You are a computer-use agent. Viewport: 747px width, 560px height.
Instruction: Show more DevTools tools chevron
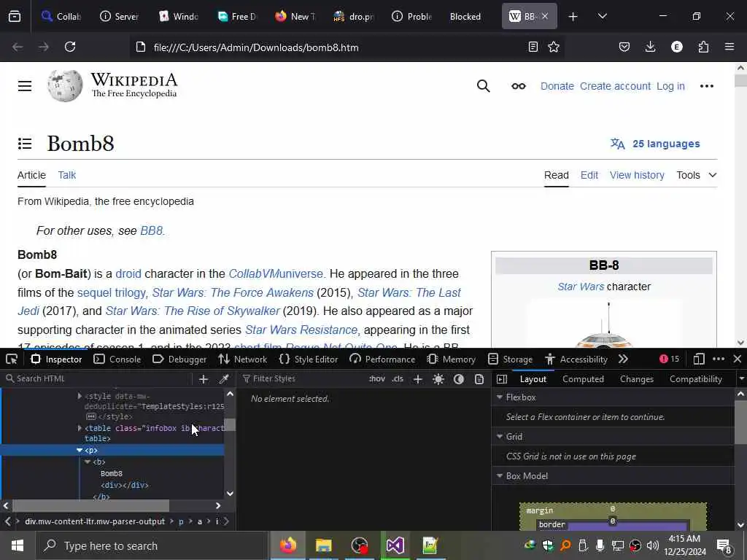click(x=623, y=359)
